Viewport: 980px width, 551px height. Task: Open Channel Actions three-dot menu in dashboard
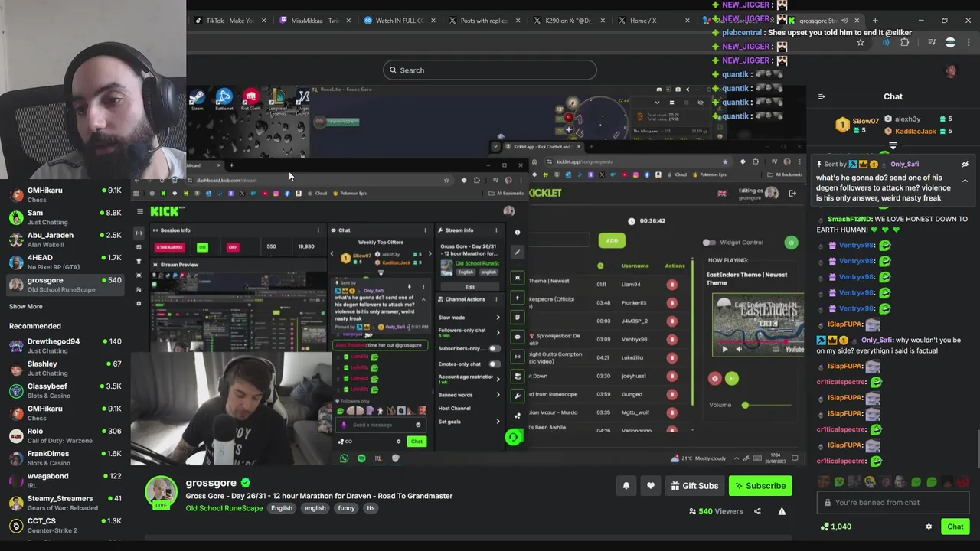click(496, 299)
